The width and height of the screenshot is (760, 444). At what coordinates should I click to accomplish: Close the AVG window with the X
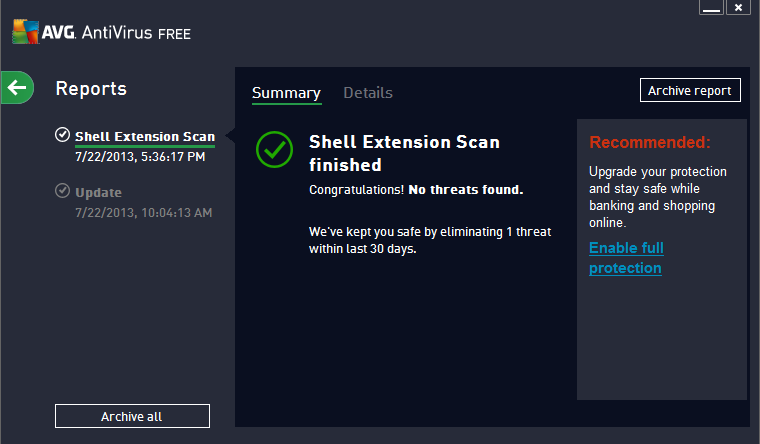738,8
